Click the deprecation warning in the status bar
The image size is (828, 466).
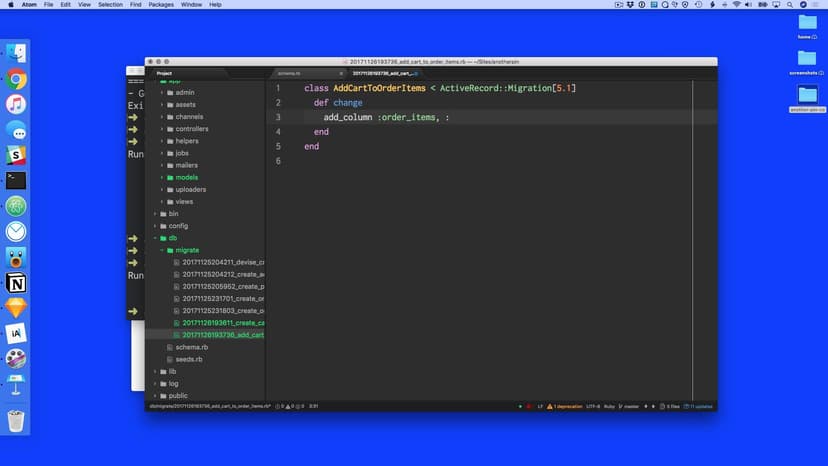[x=565, y=406]
